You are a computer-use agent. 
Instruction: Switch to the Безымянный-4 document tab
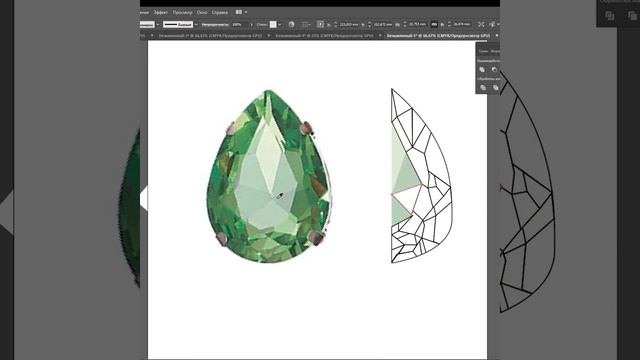coord(324,36)
